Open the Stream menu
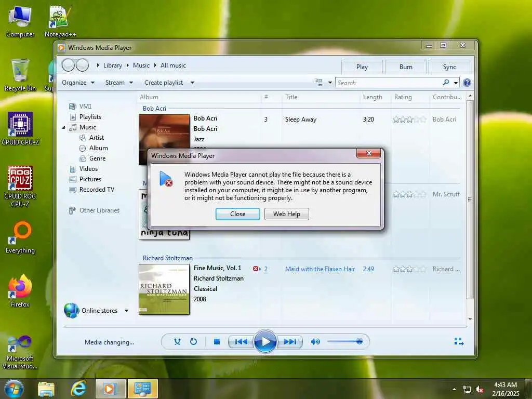Screen dimensions: 532x399 coord(119,83)
